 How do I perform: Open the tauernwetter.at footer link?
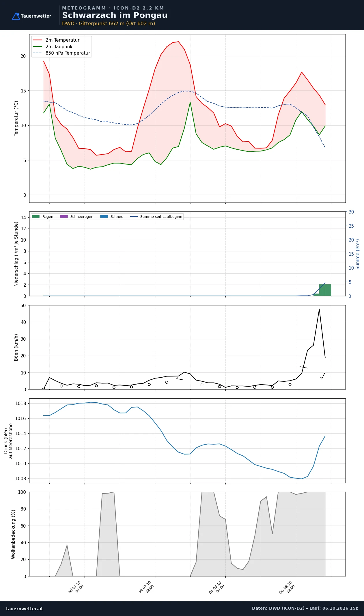point(24,609)
